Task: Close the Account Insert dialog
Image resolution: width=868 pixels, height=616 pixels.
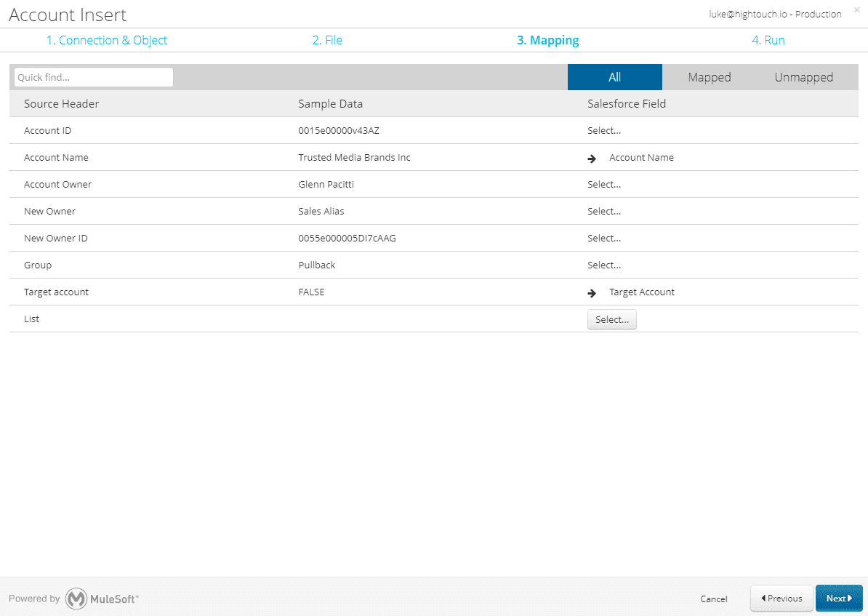Action: coord(856,10)
